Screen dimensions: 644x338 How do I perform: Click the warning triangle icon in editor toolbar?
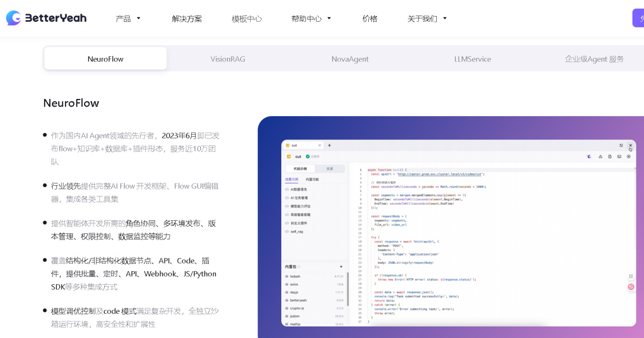point(600,156)
